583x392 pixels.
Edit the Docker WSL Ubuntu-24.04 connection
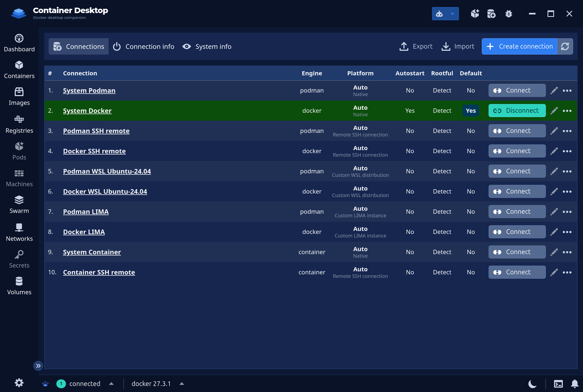[x=554, y=191]
